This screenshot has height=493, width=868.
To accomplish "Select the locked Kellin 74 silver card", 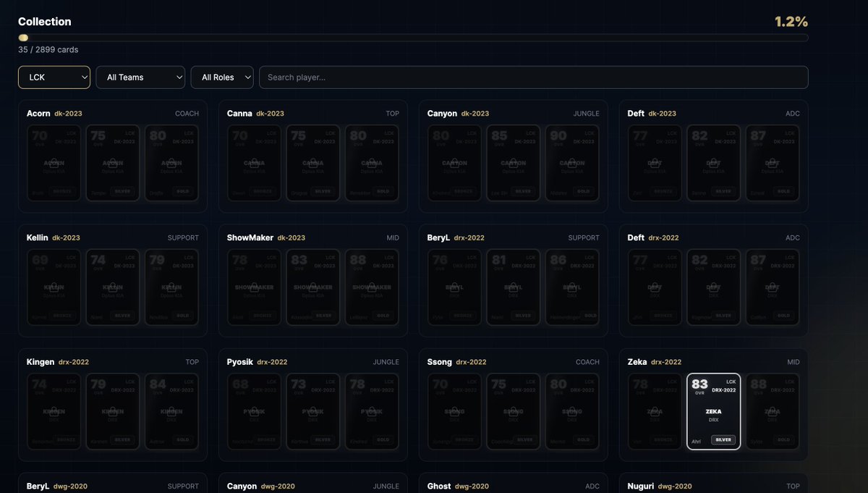I will [113, 287].
